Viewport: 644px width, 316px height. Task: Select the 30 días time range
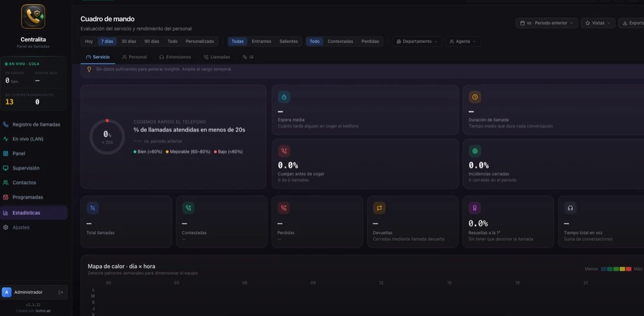tap(129, 42)
